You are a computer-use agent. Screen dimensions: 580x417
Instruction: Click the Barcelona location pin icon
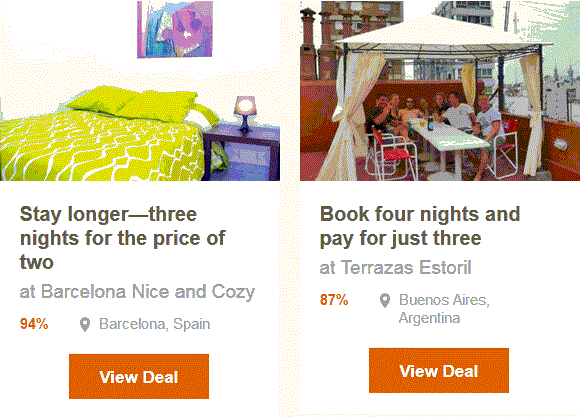85,324
